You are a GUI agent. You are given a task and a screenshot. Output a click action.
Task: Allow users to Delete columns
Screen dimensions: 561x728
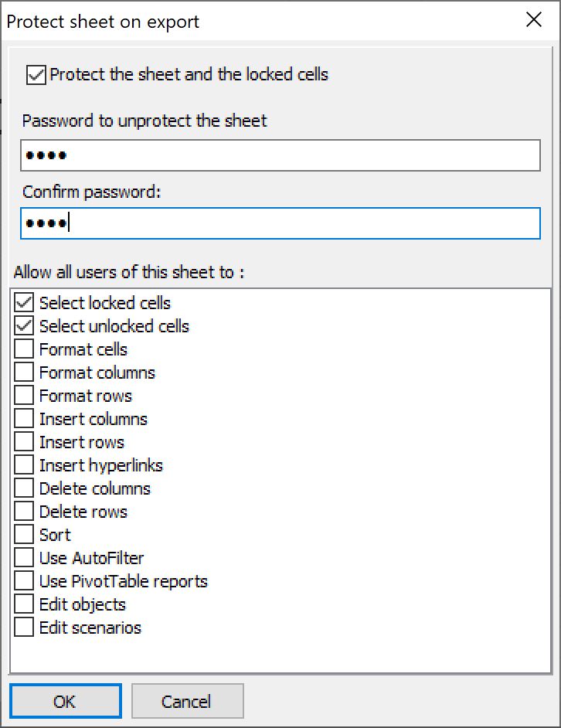pyautogui.click(x=25, y=488)
